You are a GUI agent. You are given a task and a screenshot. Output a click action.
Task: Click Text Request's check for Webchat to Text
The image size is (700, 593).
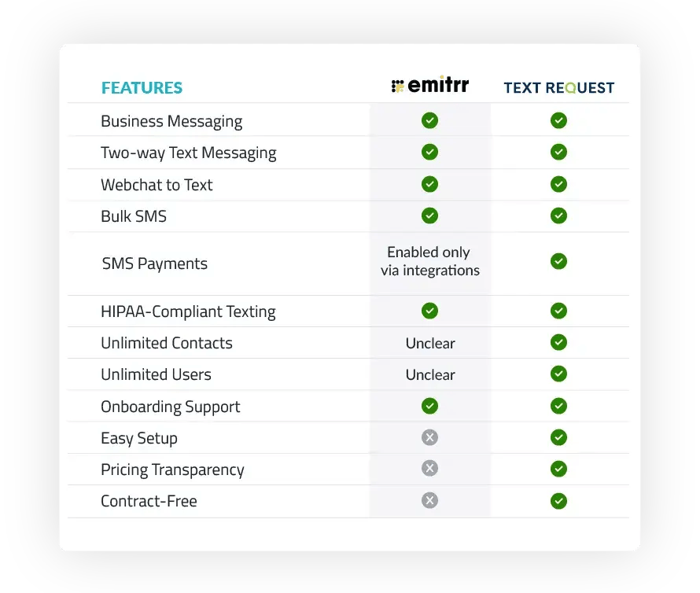coord(558,184)
